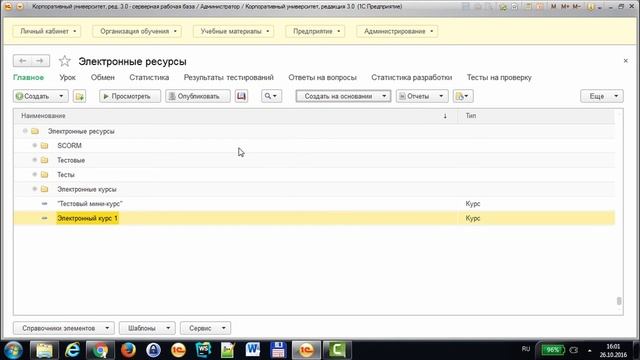Open the Справочники элементов dropdown
The height and width of the screenshot is (360, 640).
[63, 328]
